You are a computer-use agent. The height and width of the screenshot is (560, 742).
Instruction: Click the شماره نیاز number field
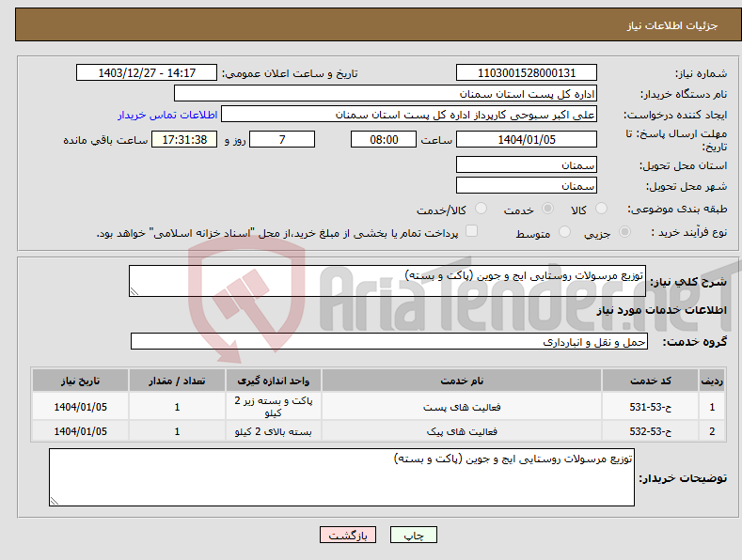527,73
